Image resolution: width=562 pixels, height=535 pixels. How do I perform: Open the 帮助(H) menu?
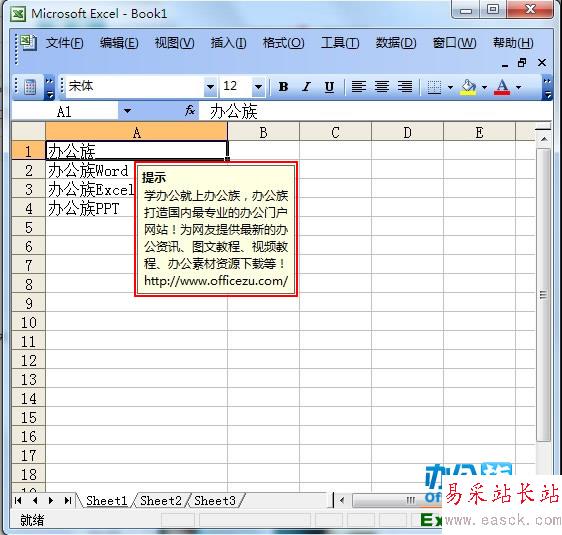pos(513,43)
